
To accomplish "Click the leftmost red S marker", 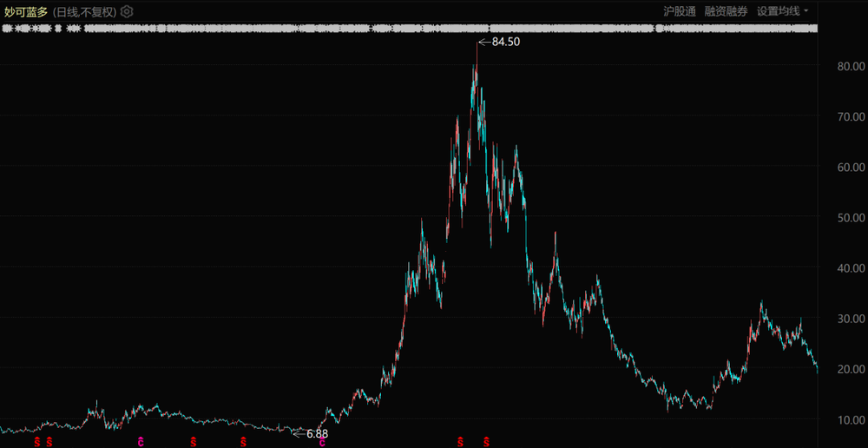I will 36,442.
